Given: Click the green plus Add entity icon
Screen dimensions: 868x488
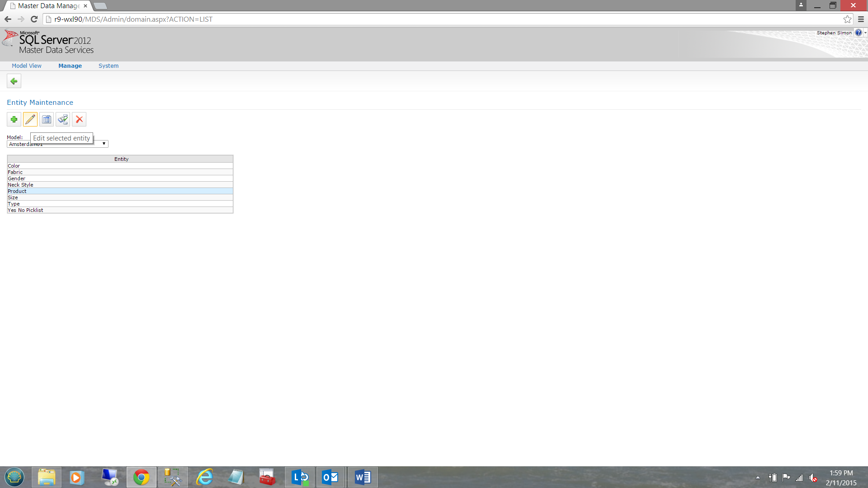Looking at the screenshot, I should tap(14, 119).
